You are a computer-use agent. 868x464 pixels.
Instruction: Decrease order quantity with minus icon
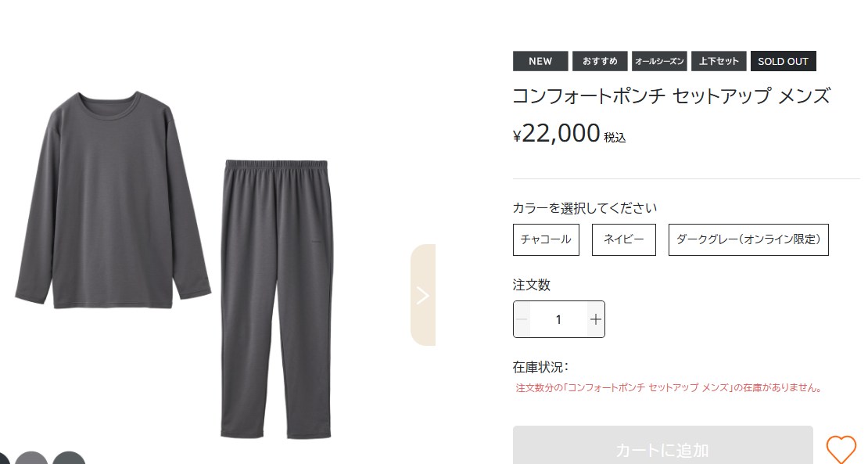[522, 319]
